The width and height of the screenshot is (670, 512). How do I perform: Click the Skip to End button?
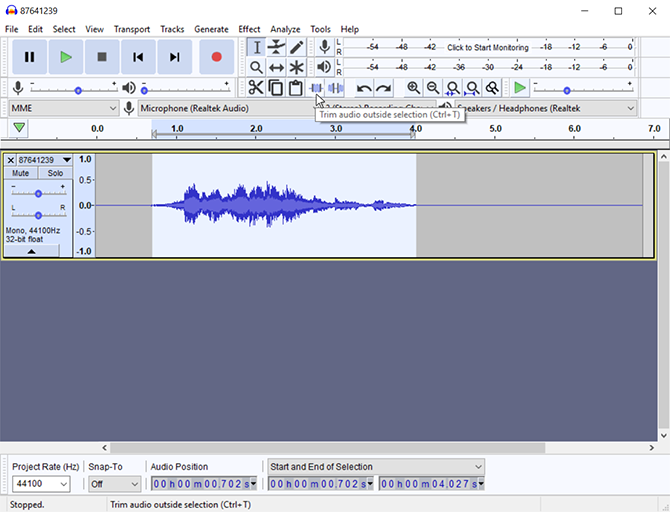point(174,57)
